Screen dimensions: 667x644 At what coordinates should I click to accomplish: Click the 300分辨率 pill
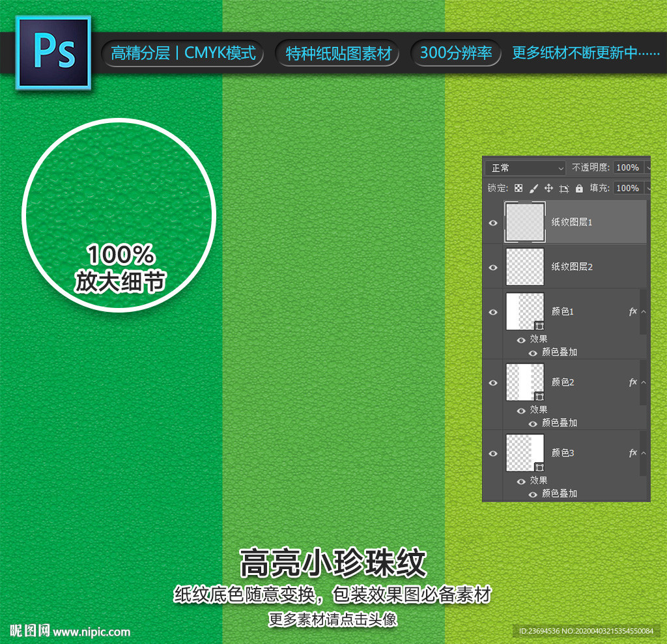(455, 53)
